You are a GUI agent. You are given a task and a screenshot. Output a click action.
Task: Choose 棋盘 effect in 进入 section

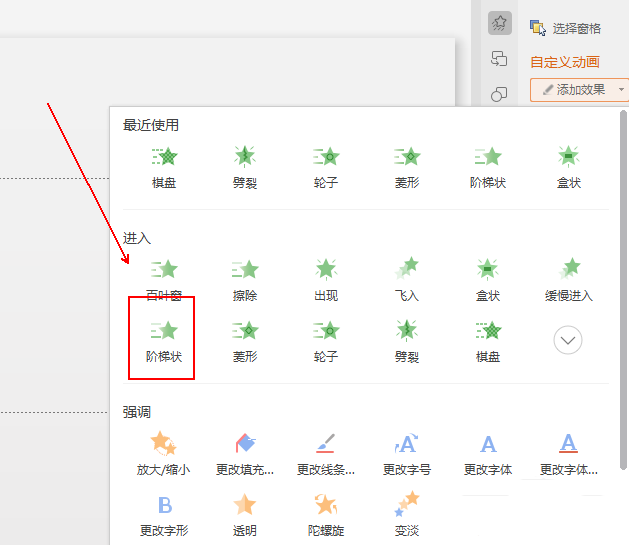tap(488, 341)
